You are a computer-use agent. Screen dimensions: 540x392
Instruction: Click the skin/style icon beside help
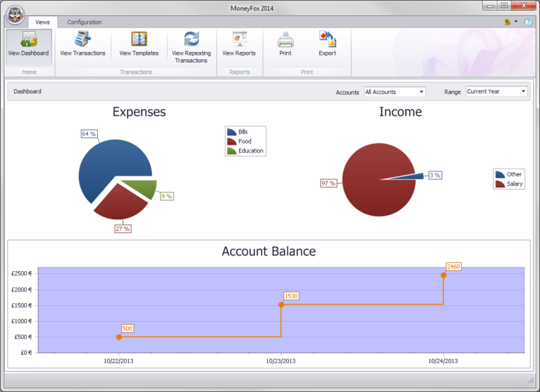click(508, 22)
